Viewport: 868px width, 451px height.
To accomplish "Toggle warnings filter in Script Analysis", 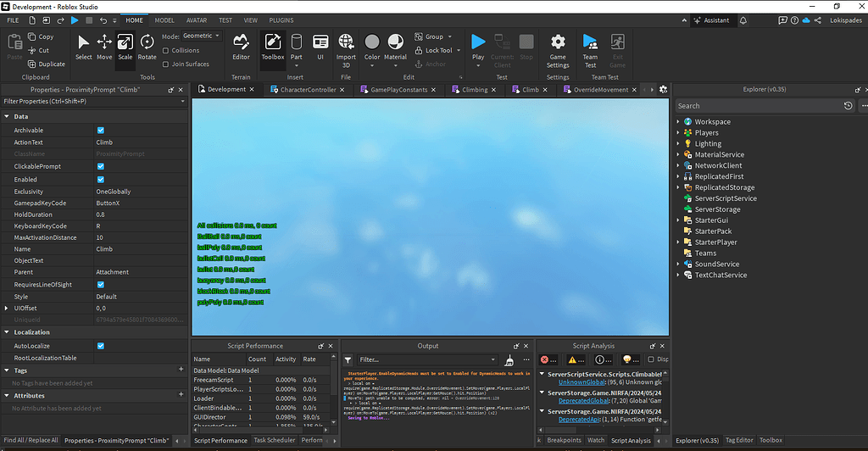I will (576, 359).
